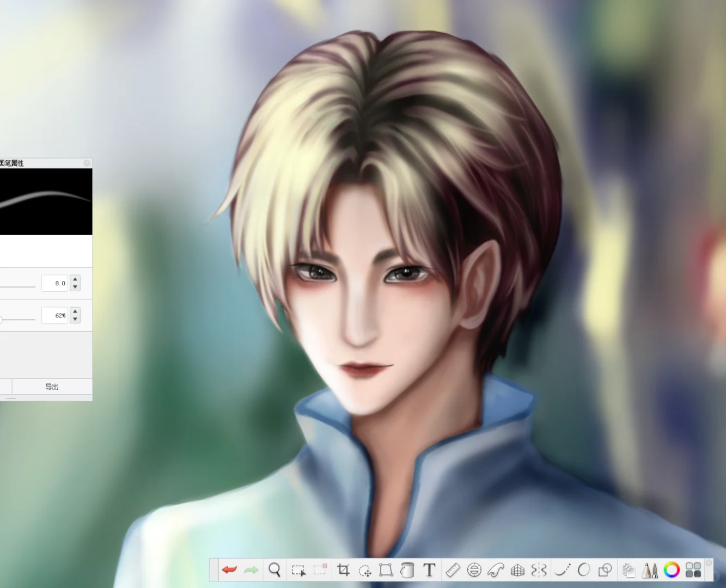Screen dimensions: 726x588
Task: Select the distort transform tool
Action: (x=386, y=570)
